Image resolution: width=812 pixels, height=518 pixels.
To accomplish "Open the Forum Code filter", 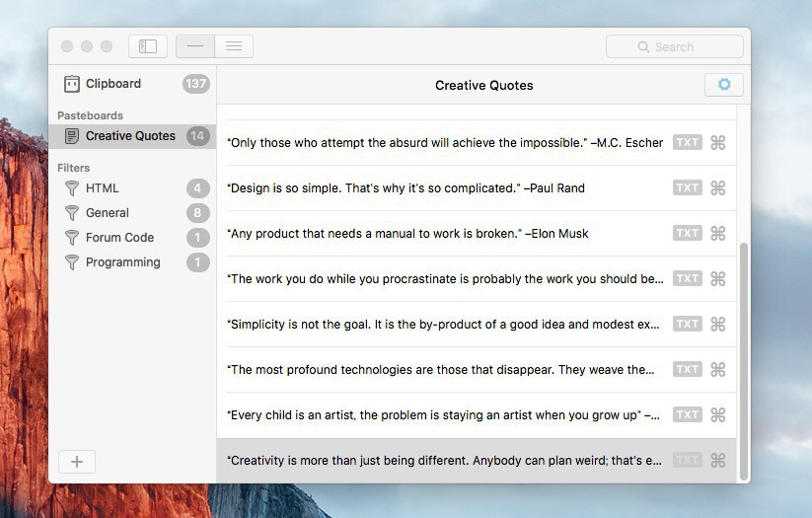I will [133, 238].
